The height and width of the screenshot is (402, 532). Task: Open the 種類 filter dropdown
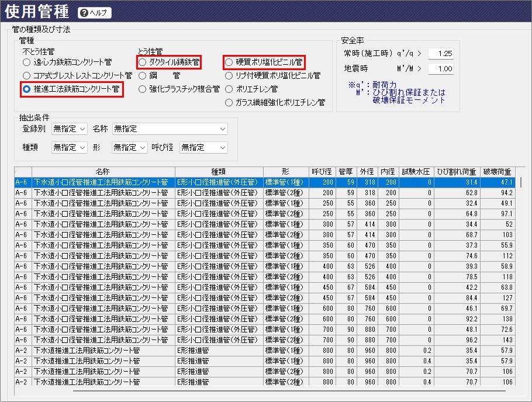(x=69, y=148)
